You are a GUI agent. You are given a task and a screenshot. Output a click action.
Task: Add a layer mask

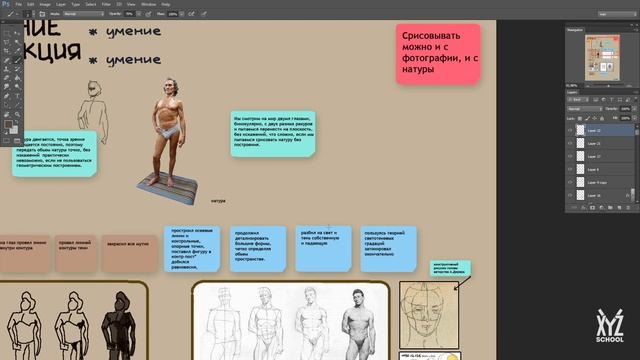pos(592,208)
